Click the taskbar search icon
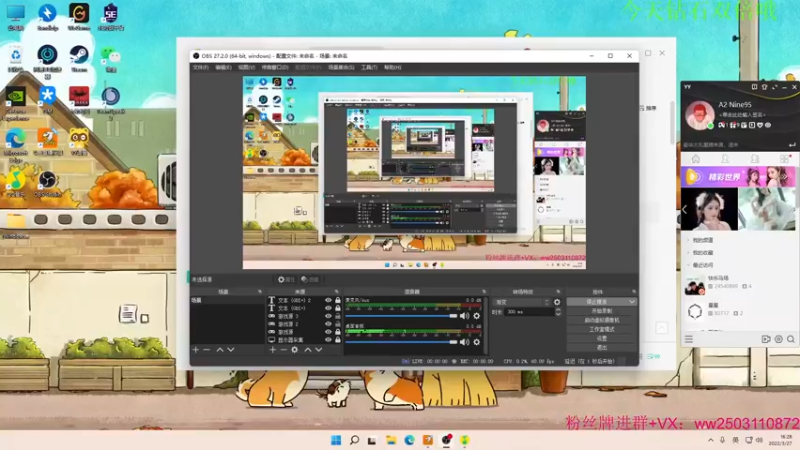Screen dimensions: 800x450 point(354,440)
